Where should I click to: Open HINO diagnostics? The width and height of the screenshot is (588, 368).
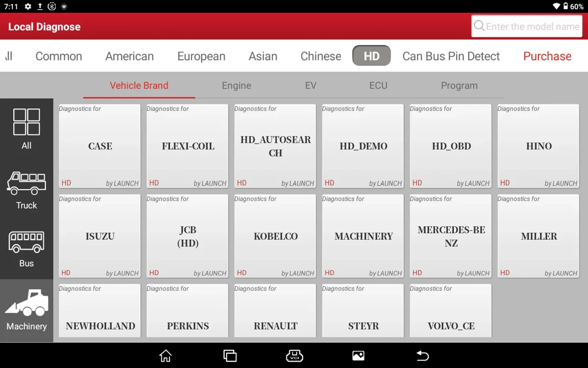(538, 146)
